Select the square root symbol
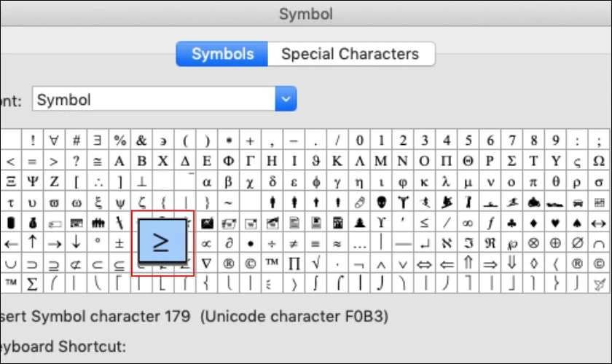Screen dimensions: 612x364 point(316,264)
